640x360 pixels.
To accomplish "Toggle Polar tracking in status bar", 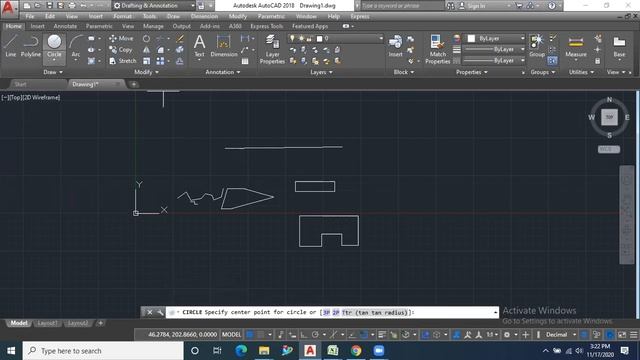I will [315, 335].
